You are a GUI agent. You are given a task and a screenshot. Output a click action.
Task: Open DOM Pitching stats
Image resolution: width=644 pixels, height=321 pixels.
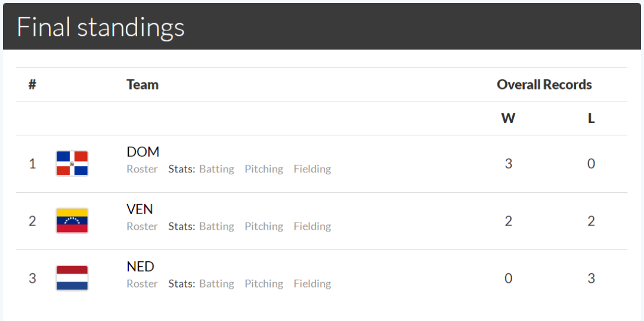click(264, 169)
